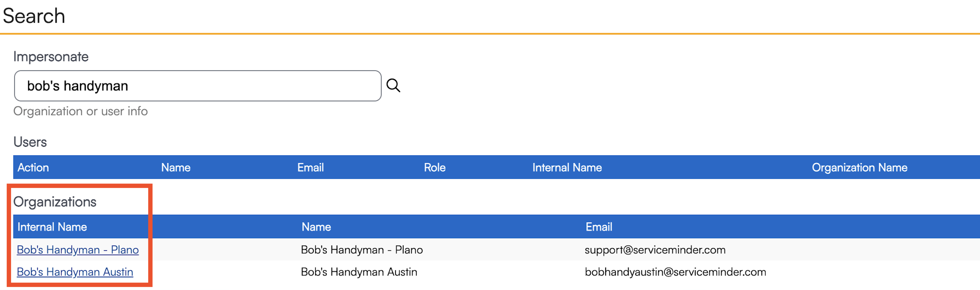980x290 pixels.
Task: Click Internal Name header in the Users table
Action: click(567, 167)
